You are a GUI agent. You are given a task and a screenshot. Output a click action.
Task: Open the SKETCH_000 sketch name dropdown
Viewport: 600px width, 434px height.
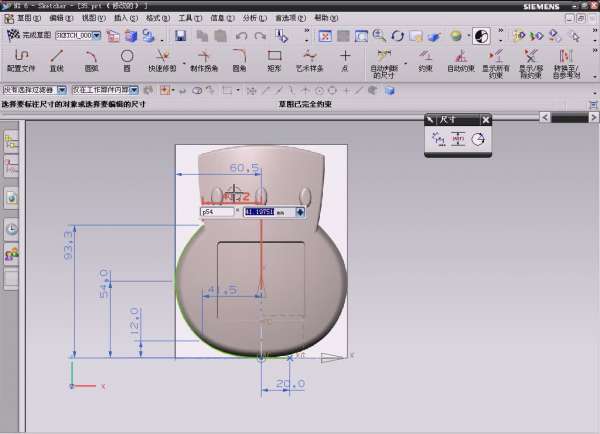[97, 36]
